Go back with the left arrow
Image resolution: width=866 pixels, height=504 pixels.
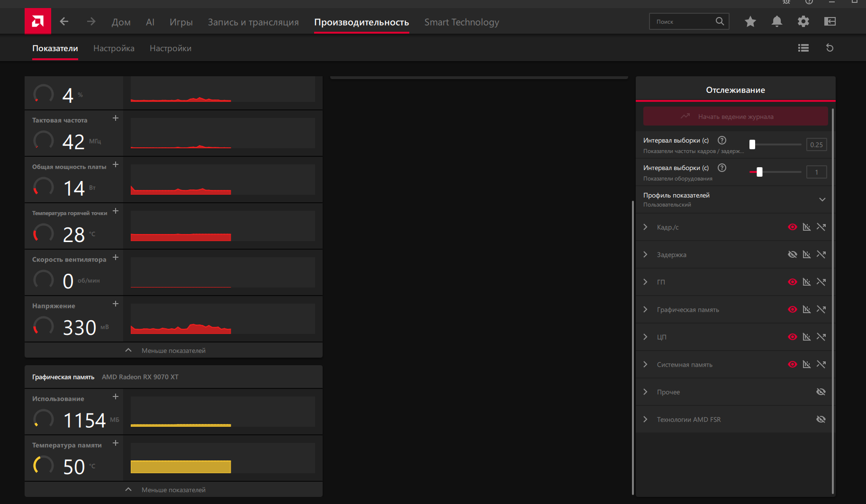click(x=64, y=21)
